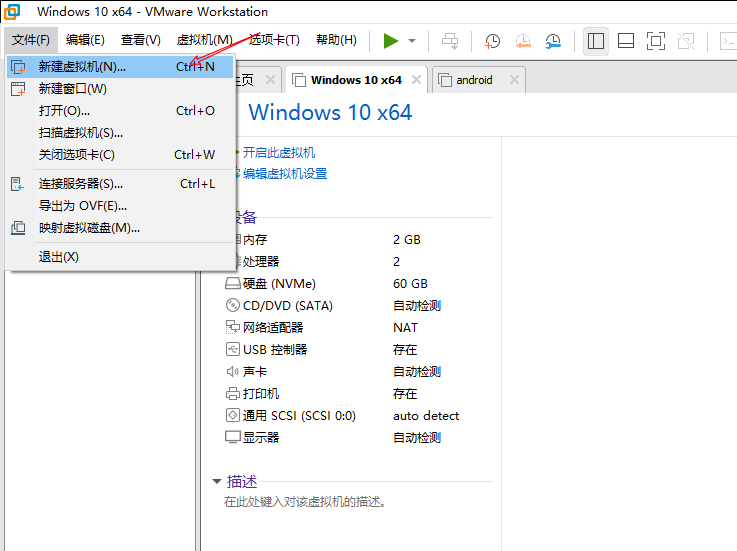The image size is (737, 551).
Task: Click the green power on play button
Action: point(391,41)
